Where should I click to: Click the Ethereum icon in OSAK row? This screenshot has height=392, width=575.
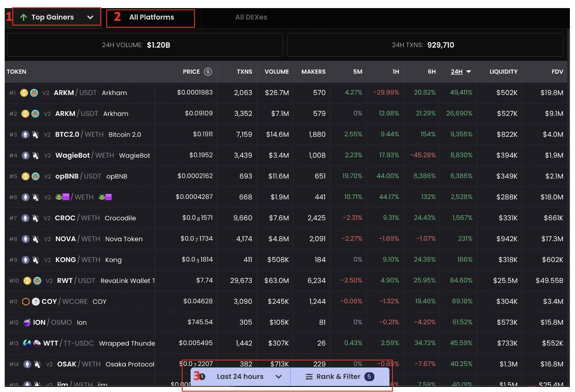coord(27,364)
